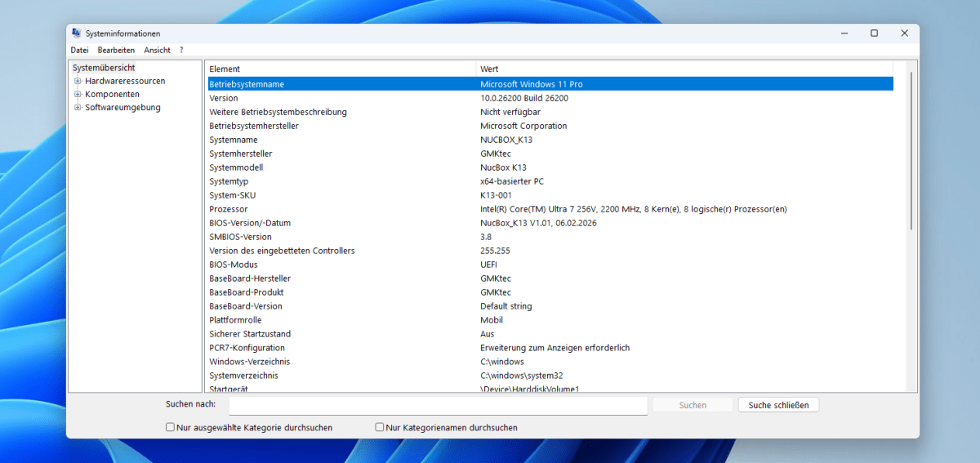
Task: Click value 10.0.26200 Build 26200
Action: (524, 98)
